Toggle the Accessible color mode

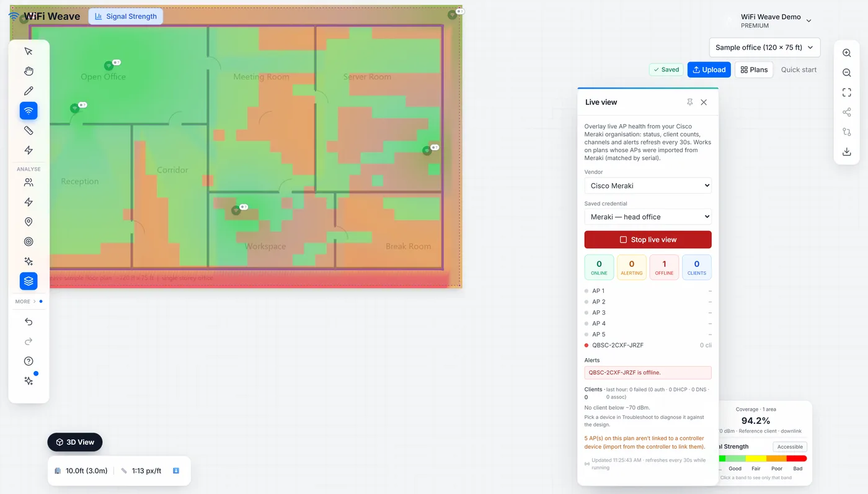click(x=790, y=447)
